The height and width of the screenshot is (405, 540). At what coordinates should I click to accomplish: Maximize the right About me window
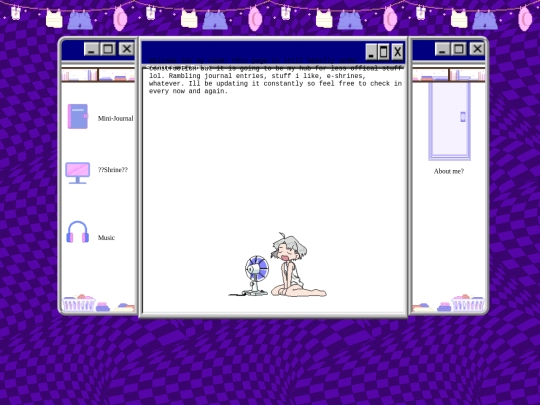click(459, 49)
